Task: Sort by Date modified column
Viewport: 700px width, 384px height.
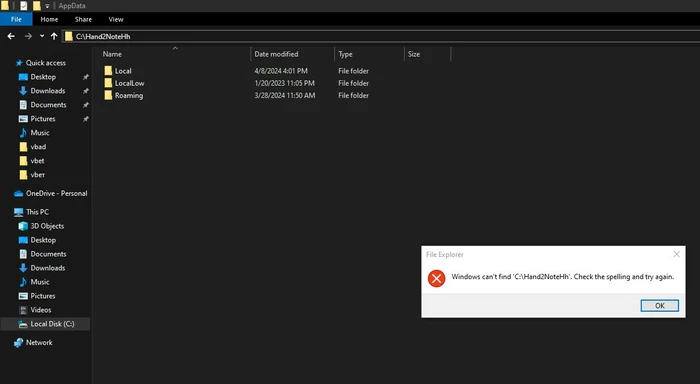Action: (x=276, y=54)
